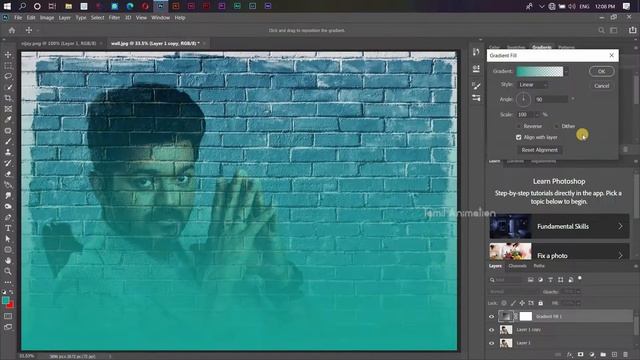The width and height of the screenshot is (640, 360).
Task: Open the search icon in options bar
Action: tap(601, 30)
